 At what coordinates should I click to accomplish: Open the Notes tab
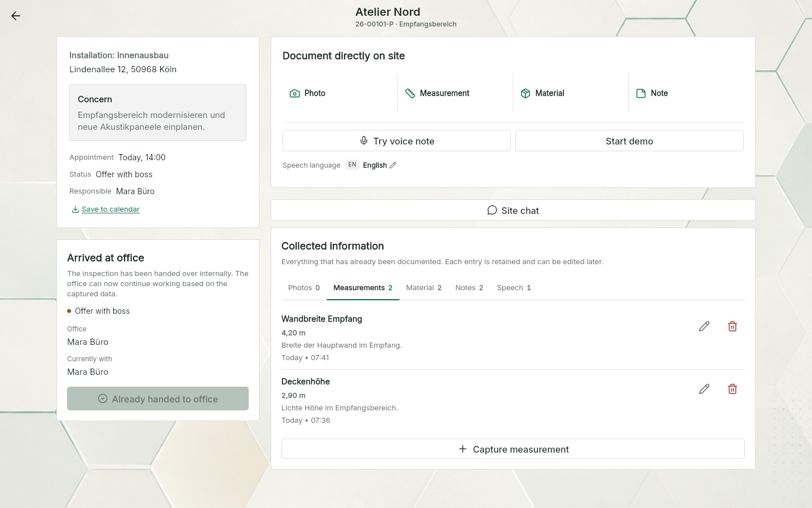pyautogui.click(x=469, y=288)
